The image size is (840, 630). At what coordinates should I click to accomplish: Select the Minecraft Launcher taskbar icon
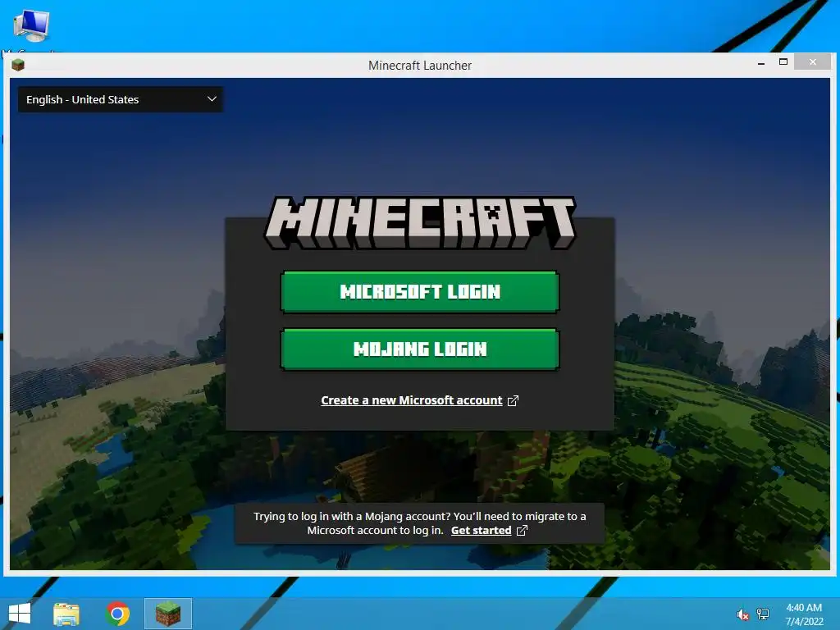click(167, 614)
